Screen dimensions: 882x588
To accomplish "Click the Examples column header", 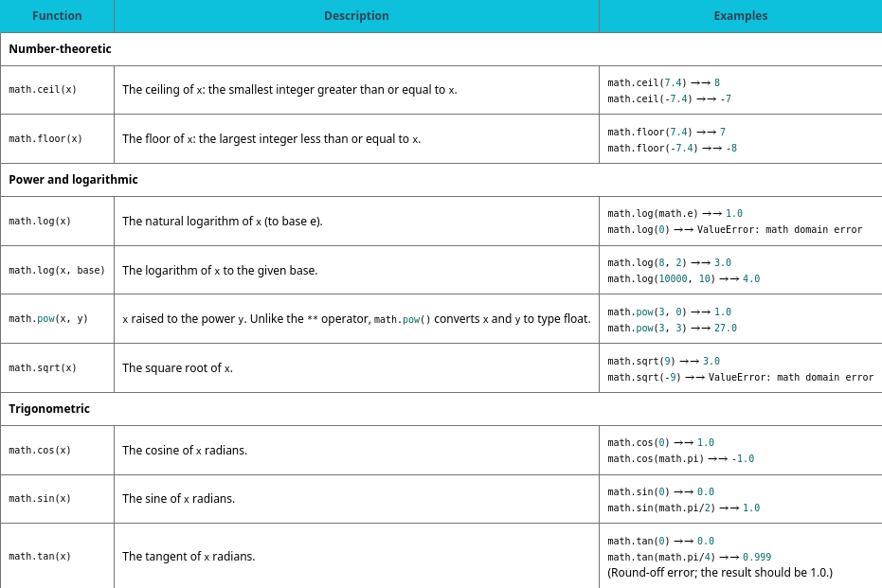I will (740, 16).
